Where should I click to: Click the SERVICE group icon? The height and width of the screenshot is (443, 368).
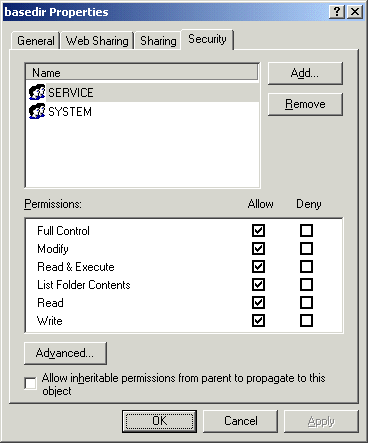(x=37, y=92)
